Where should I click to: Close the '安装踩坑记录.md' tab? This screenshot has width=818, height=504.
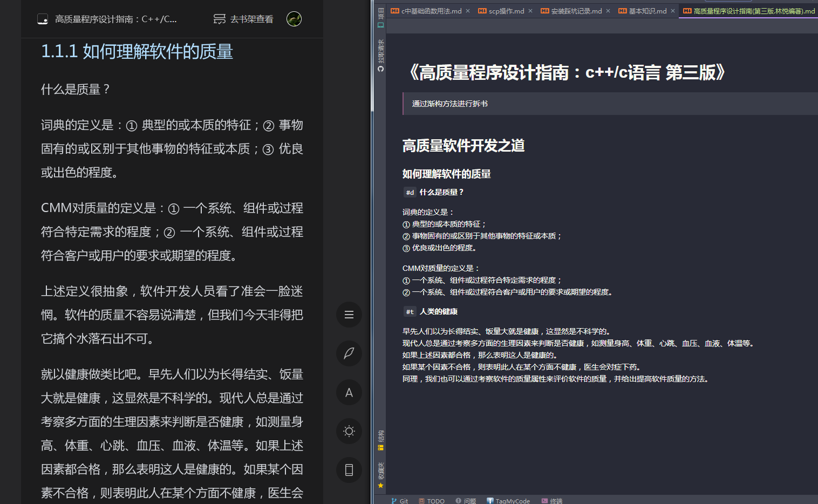(608, 11)
